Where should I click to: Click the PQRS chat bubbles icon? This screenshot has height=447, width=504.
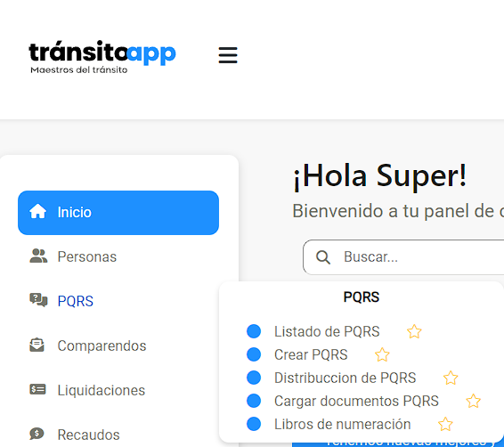[x=38, y=300]
